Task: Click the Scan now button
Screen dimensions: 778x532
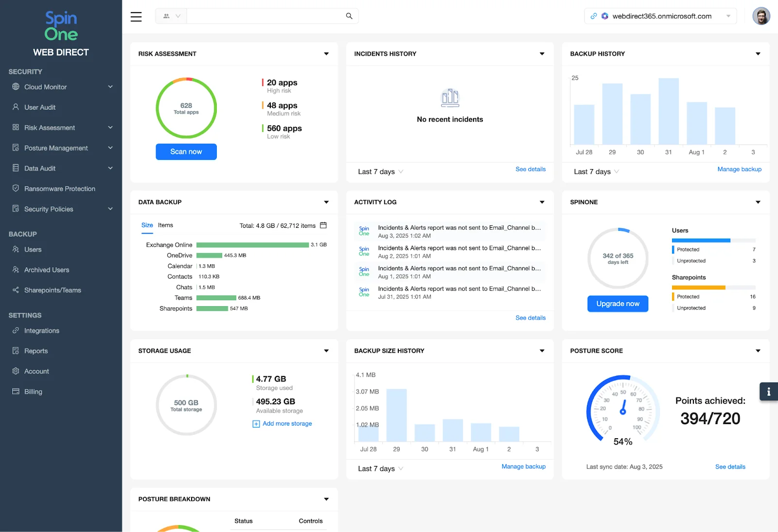Action: [x=186, y=152]
